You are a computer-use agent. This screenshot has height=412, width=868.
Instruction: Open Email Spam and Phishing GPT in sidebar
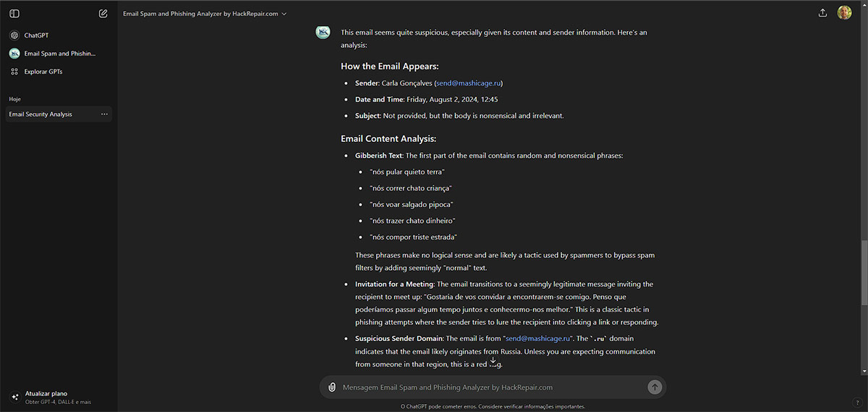[59, 54]
